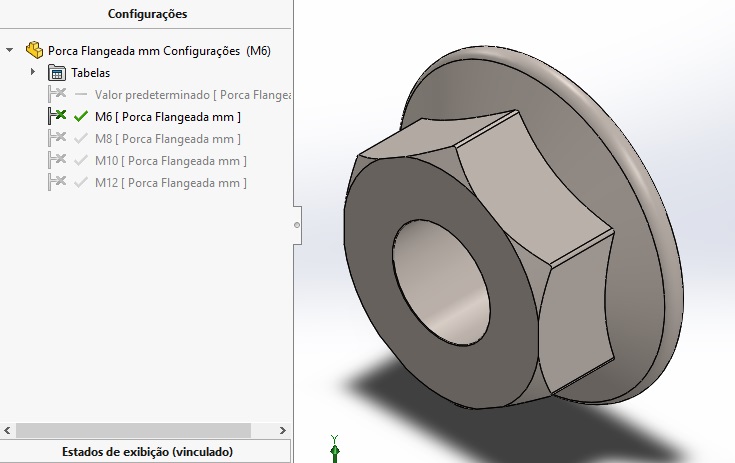This screenshot has height=463, width=735.
Task: Click the configuration icon beside Valor predeterminado
Action: [57, 94]
